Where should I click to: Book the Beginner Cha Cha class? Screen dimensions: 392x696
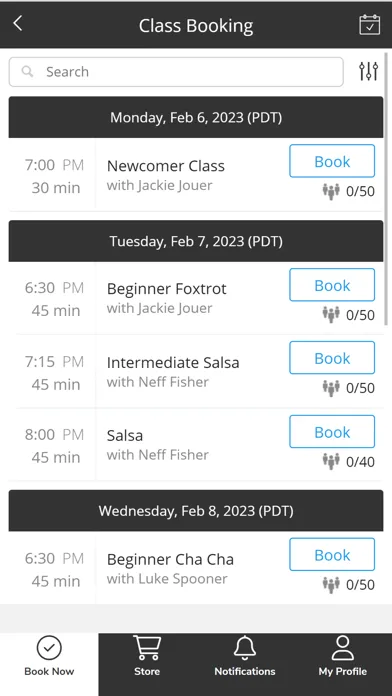point(332,554)
